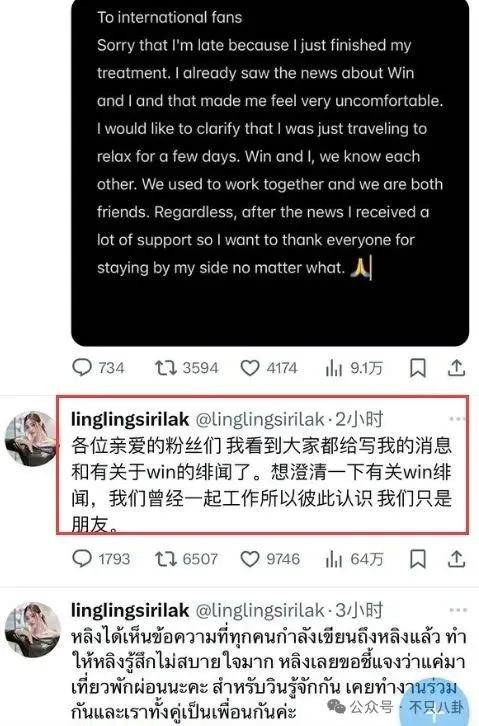479x726 pixels.
Task: Open more options on the 2小时 tweet
Action: click(x=457, y=419)
